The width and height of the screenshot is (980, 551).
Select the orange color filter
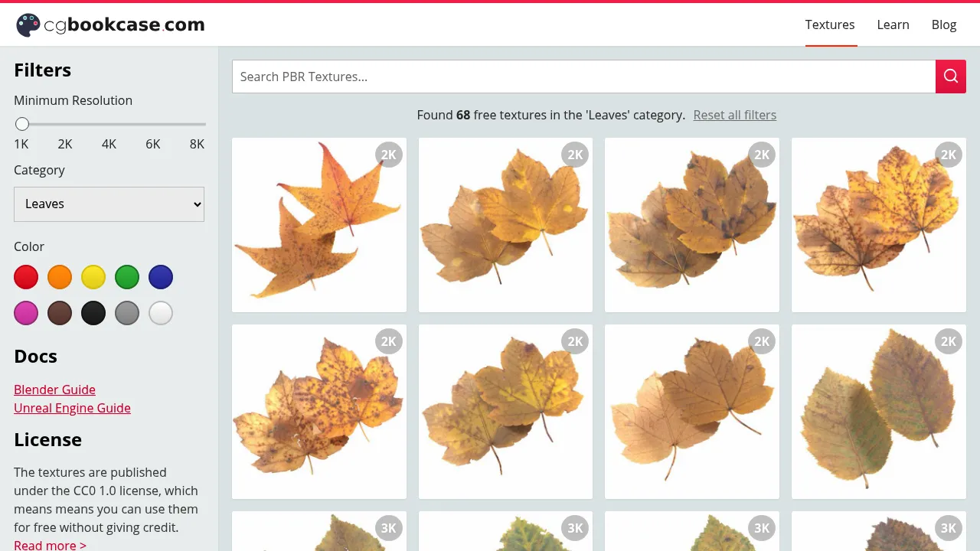coord(60,277)
